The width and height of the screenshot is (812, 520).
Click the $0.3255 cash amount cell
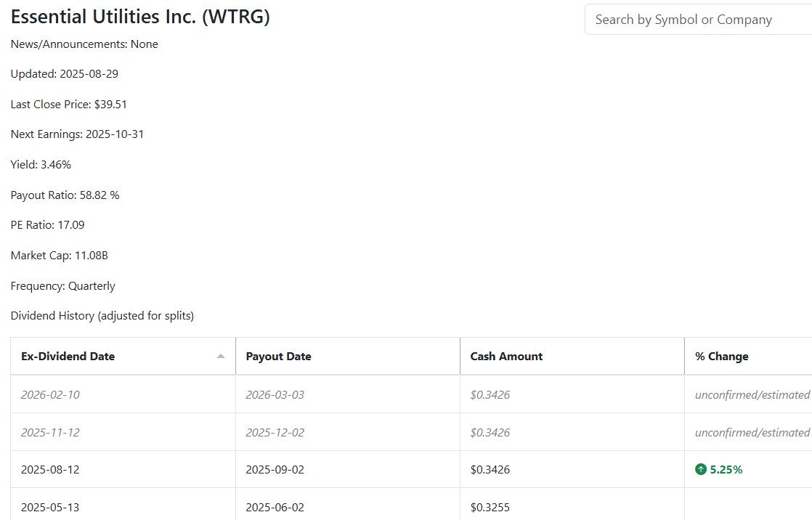pos(572,507)
